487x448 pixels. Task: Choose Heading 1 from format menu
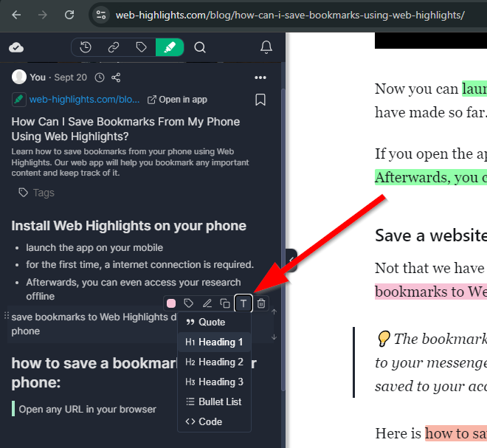(x=214, y=342)
